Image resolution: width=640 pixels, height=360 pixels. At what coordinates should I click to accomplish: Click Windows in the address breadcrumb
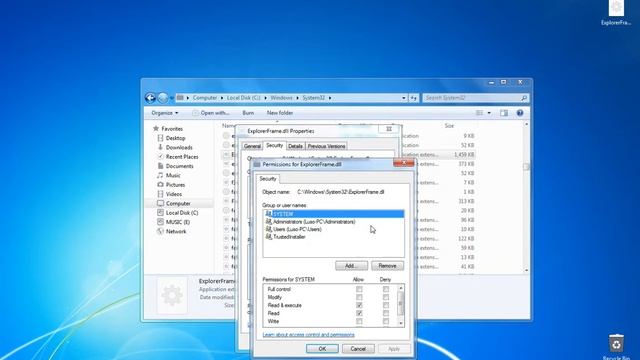pos(281,98)
